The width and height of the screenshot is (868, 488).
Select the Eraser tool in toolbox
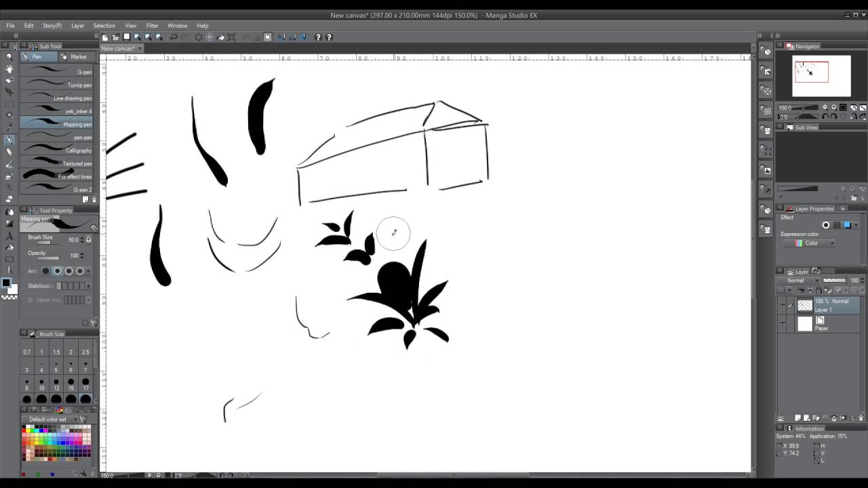click(x=9, y=199)
